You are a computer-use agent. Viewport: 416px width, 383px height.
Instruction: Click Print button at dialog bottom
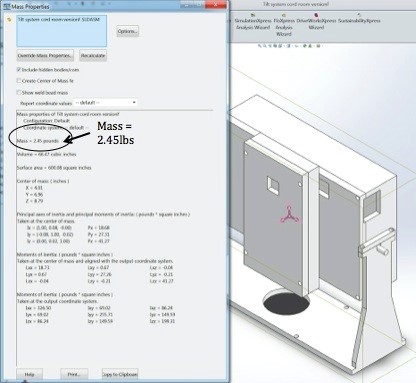pyautogui.click(x=74, y=374)
